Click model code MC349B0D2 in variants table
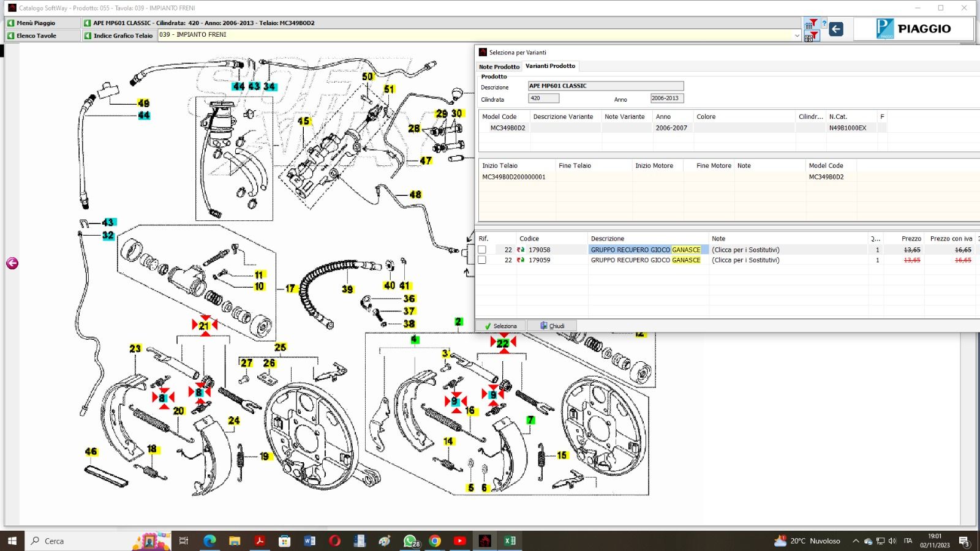Image resolution: width=980 pixels, height=551 pixels. click(508, 128)
